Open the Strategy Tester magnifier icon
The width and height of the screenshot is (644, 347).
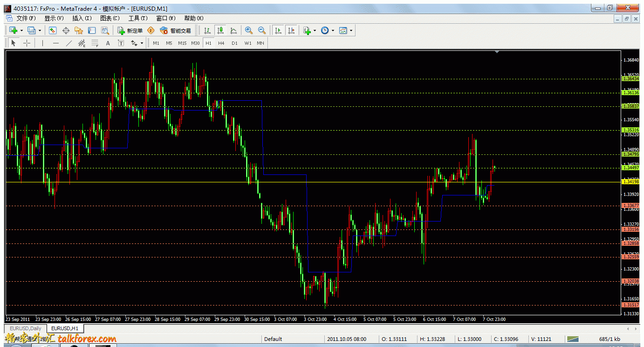click(x=105, y=30)
